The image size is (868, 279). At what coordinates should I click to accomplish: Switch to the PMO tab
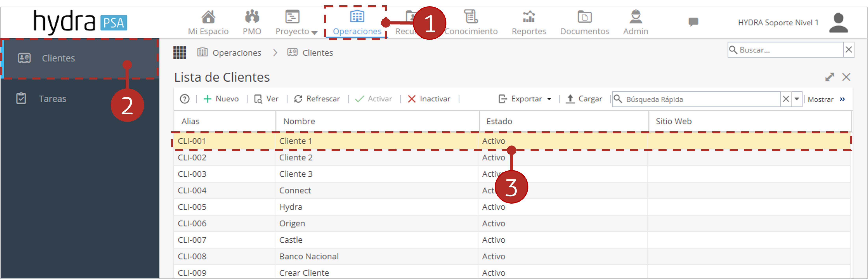(252, 23)
